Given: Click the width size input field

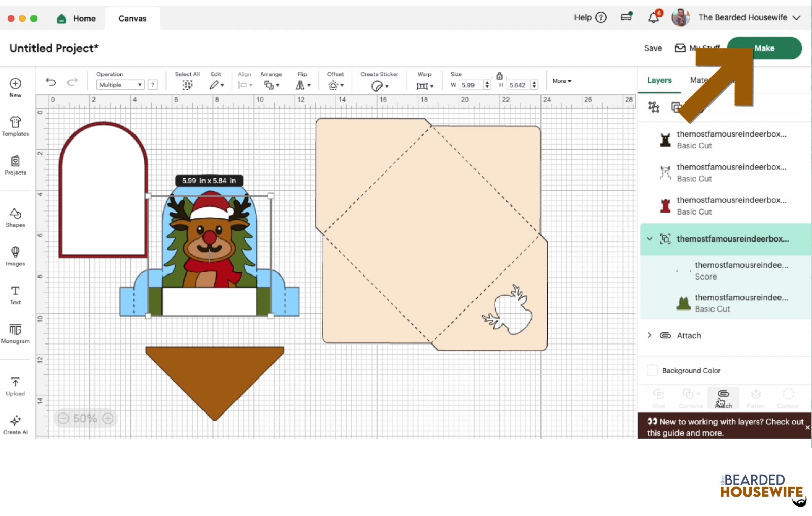Looking at the screenshot, I should (471, 85).
